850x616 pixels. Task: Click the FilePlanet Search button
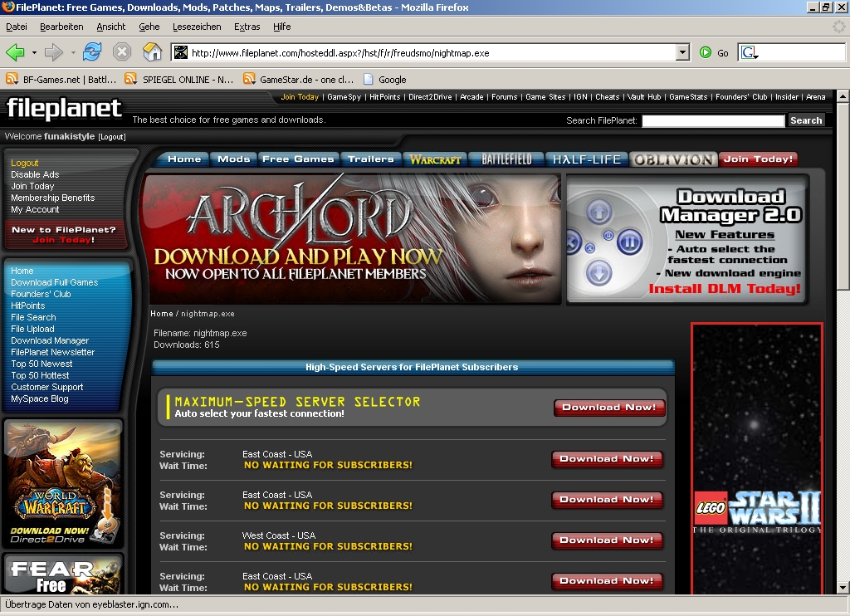pos(805,120)
